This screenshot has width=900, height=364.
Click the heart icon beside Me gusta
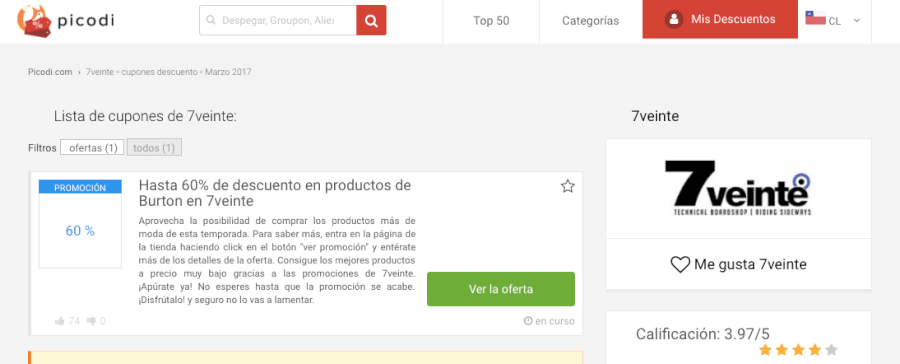click(x=680, y=265)
